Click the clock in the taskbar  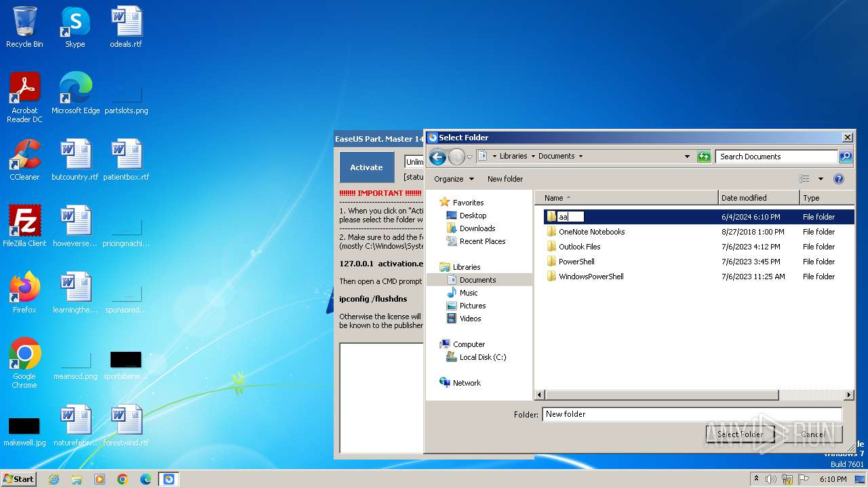coord(833,479)
